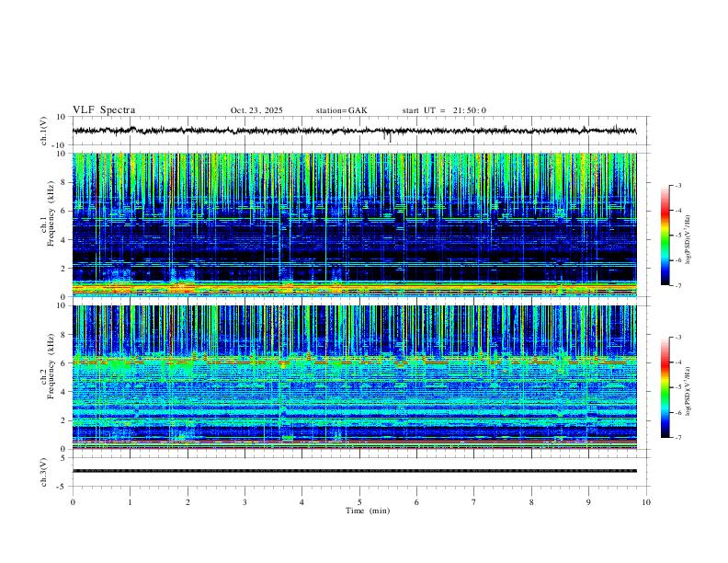Click time axis tick label "7"
The image size is (728, 563).
[x=474, y=502]
